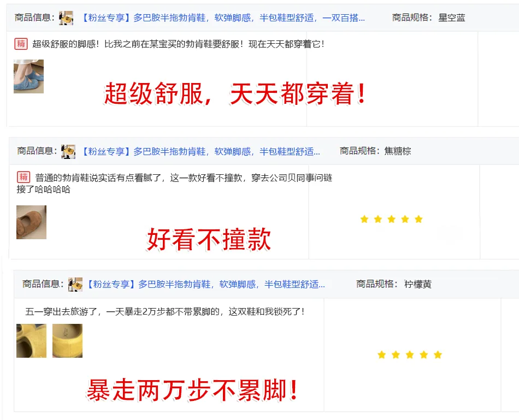
Task: Open first yellow shoe review photo
Action: click(x=32, y=341)
